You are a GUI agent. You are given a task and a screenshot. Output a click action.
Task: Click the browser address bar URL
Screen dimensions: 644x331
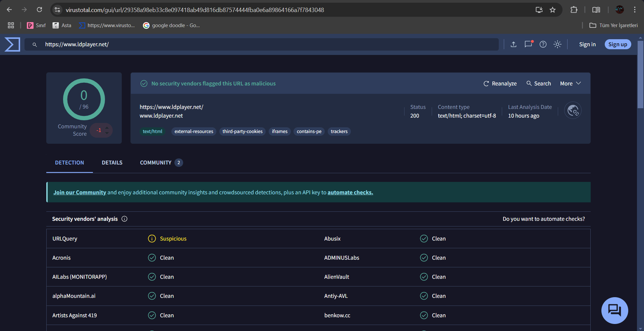(x=195, y=10)
